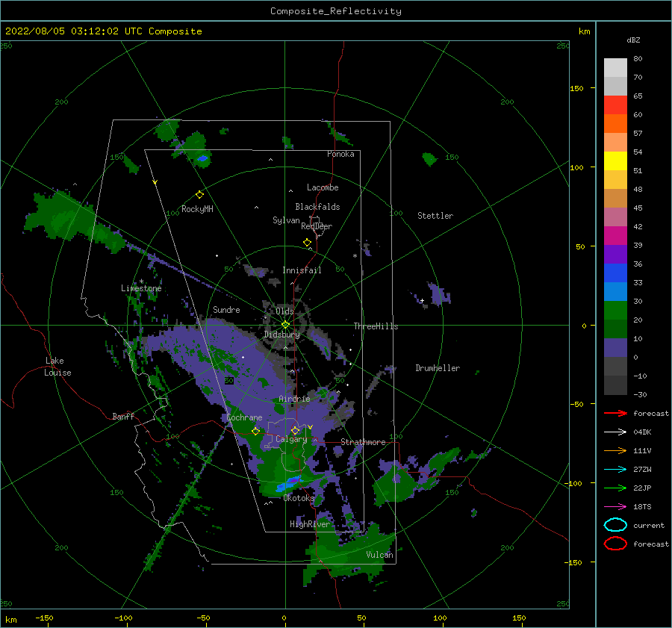Click the Lake Louise label
The height and width of the screenshot is (628, 672).
pyautogui.click(x=57, y=367)
